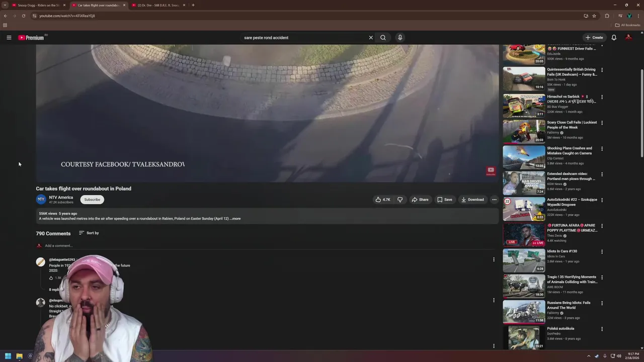Open the NTV America channel avatar
Image resolution: width=644 pixels, height=362 pixels.
point(41,199)
